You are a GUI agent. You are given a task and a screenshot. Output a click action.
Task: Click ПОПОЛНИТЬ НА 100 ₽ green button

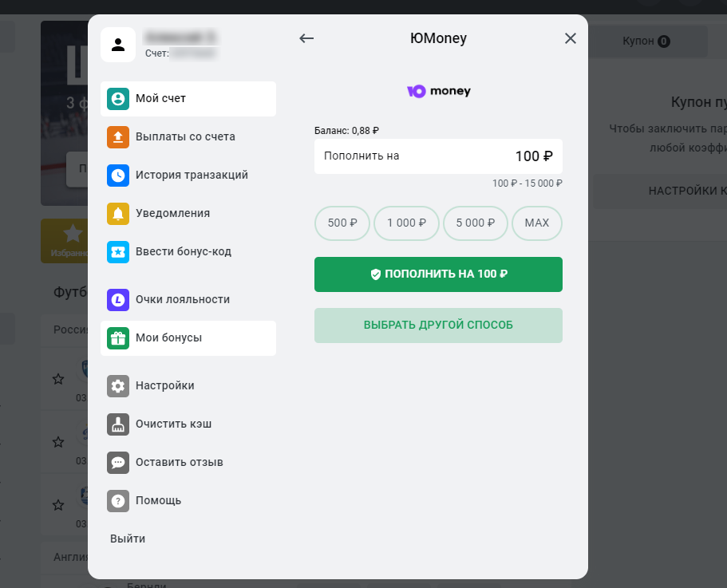(438, 274)
